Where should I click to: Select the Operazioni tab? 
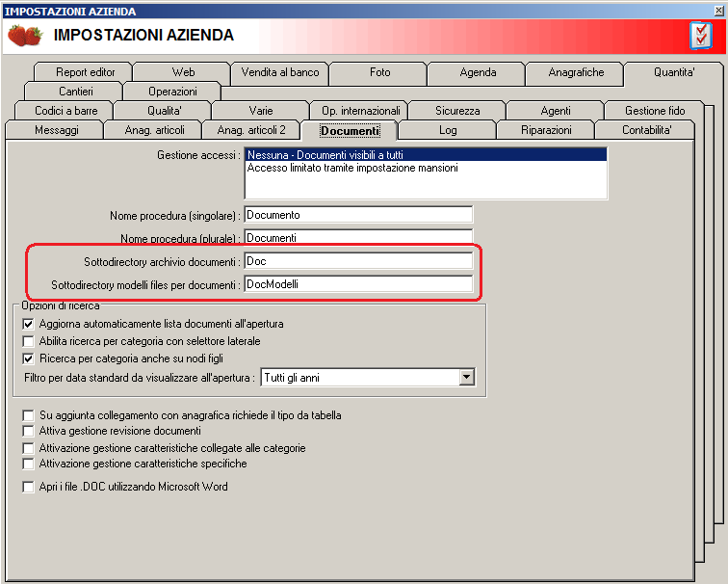[x=172, y=92]
